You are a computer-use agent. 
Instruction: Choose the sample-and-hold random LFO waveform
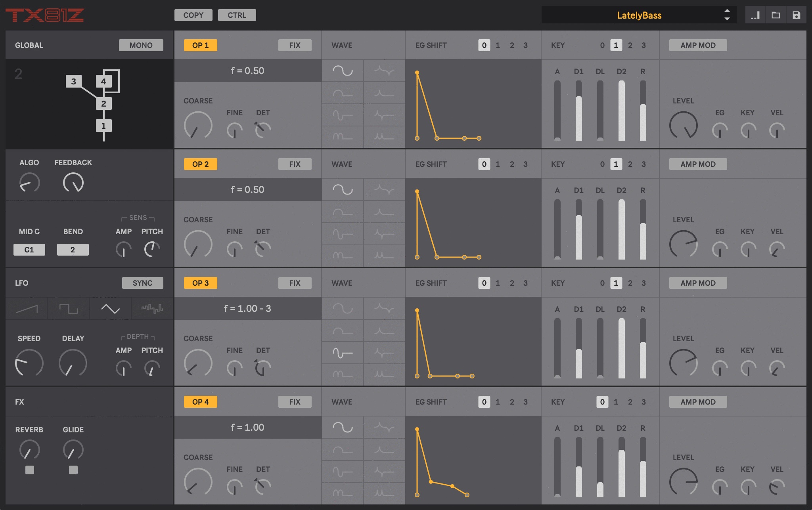pyautogui.click(x=152, y=308)
